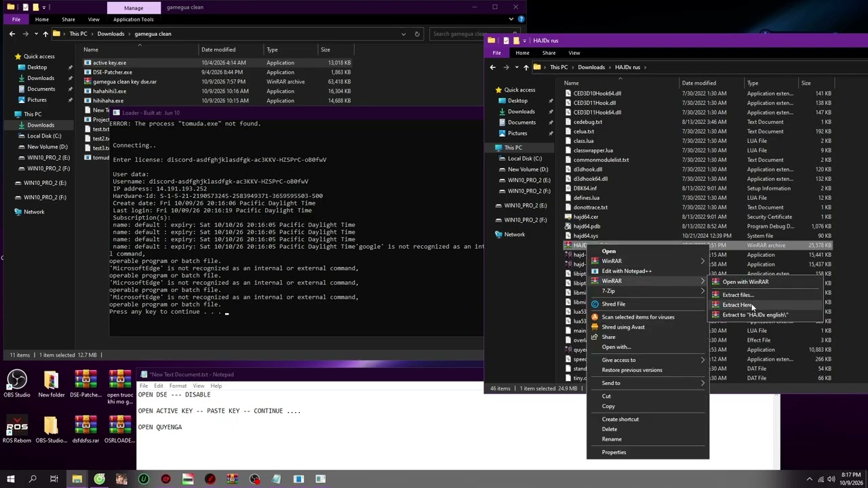
Task: Open View tab in HAJDx rus window
Action: click(574, 53)
